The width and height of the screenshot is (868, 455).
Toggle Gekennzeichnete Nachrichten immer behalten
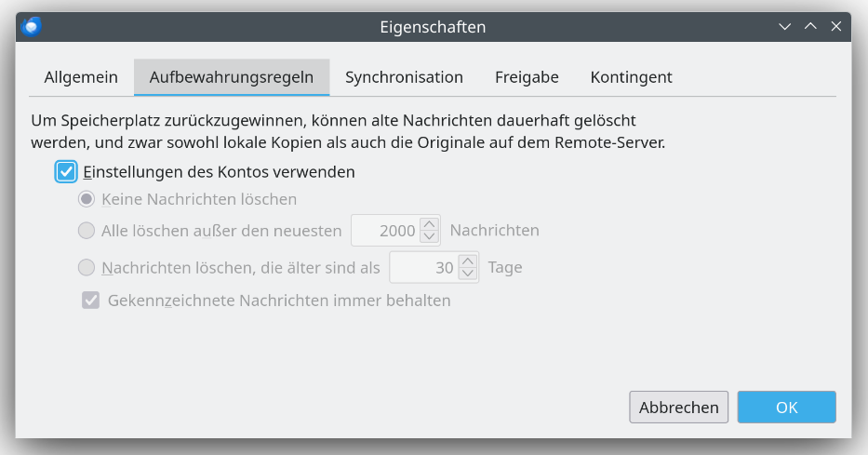pos(91,301)
